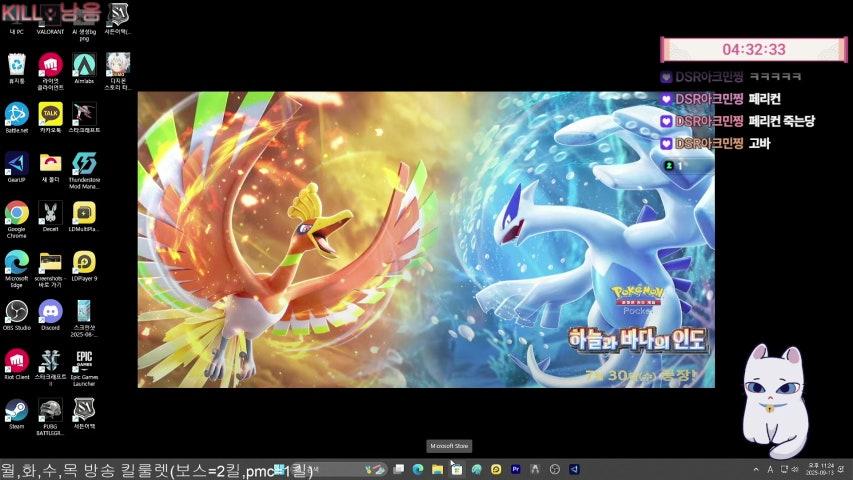
Task: Click the 04:32:33 stream timer overlay
Action: [753, 50]
